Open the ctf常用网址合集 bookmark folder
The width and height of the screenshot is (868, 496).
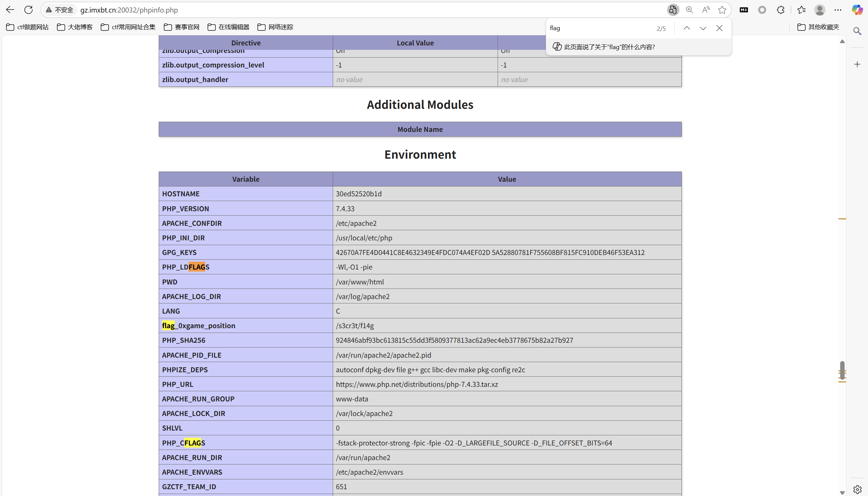coord(128,27)
